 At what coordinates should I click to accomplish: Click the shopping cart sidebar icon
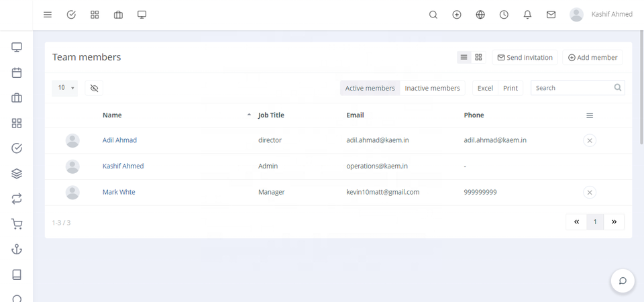17,224
